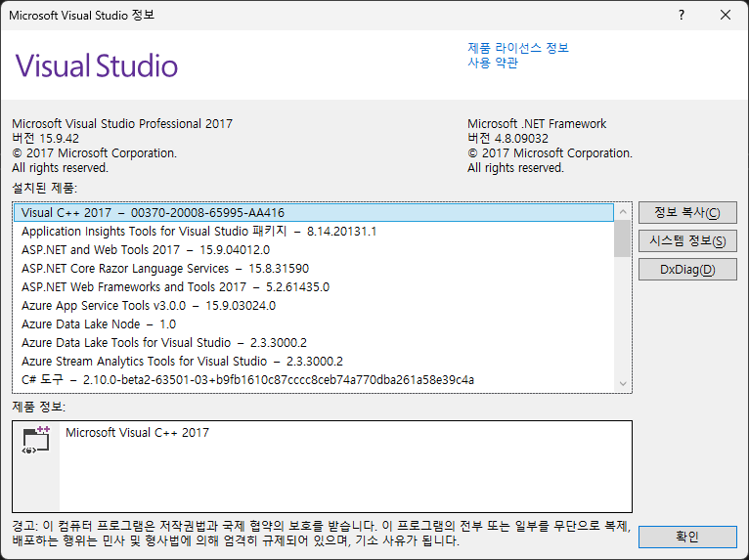
Task: Open the 사용 약관 link
Action: coord(493,63)
